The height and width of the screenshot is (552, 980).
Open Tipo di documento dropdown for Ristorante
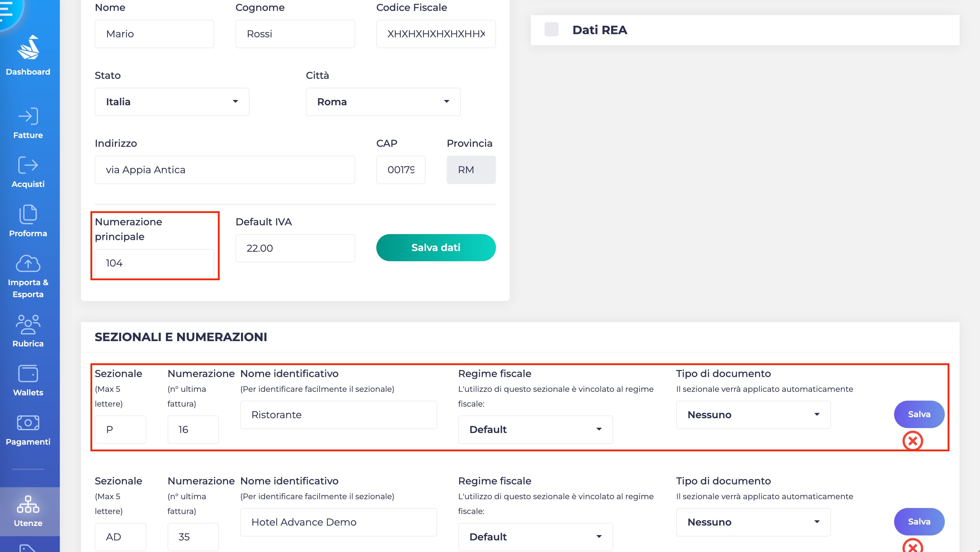(x=753, y=415)
